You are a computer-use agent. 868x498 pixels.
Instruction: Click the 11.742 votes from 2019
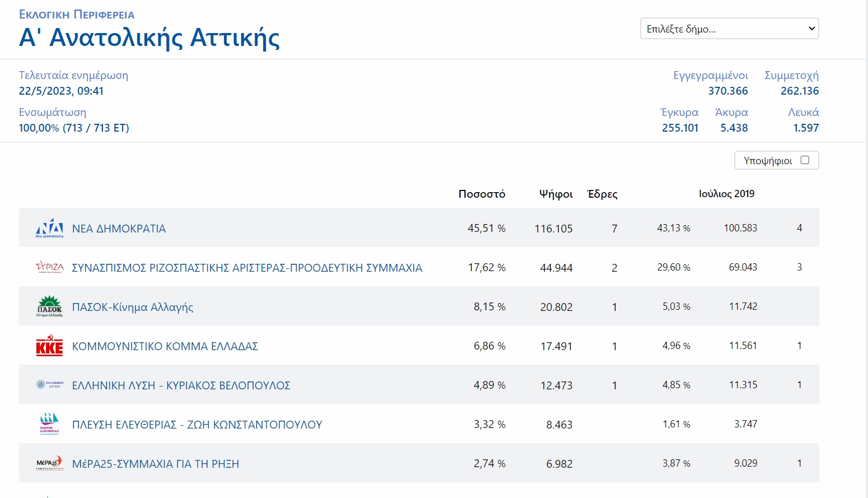(x=743, y=306)
